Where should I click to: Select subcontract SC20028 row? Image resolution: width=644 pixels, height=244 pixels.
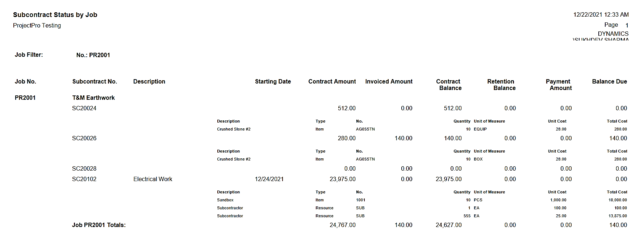coord(84,168)
